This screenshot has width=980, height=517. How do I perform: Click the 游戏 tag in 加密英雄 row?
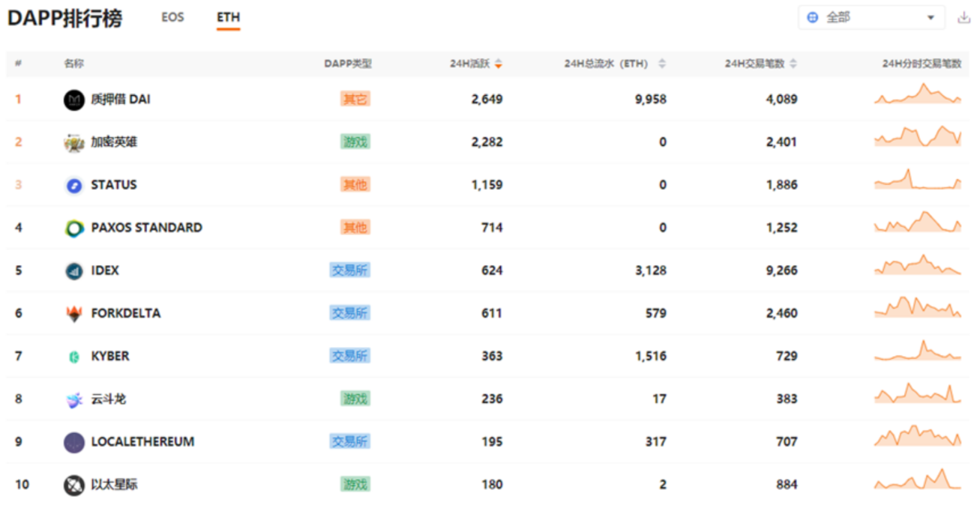(355, 142)
